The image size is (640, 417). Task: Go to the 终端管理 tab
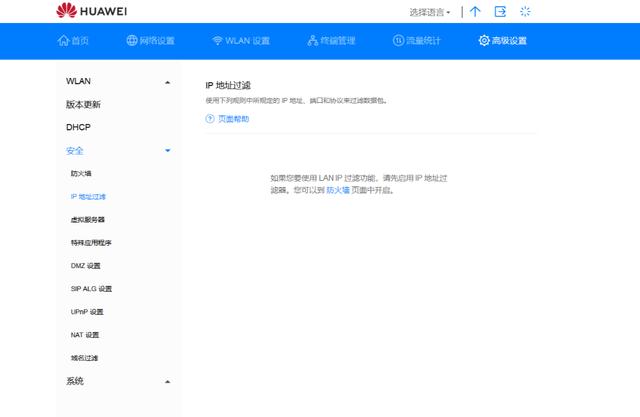tap(327, 41)
